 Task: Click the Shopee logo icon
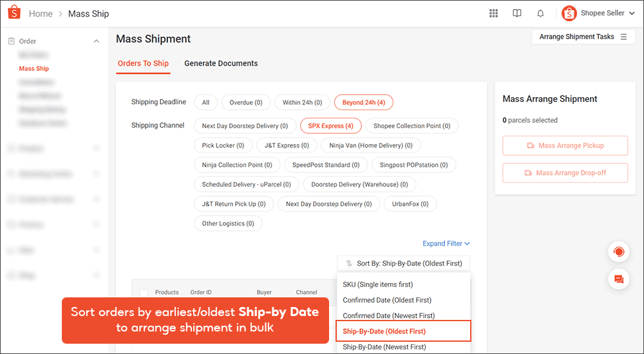pyautogui.click(x=14, y=13)
